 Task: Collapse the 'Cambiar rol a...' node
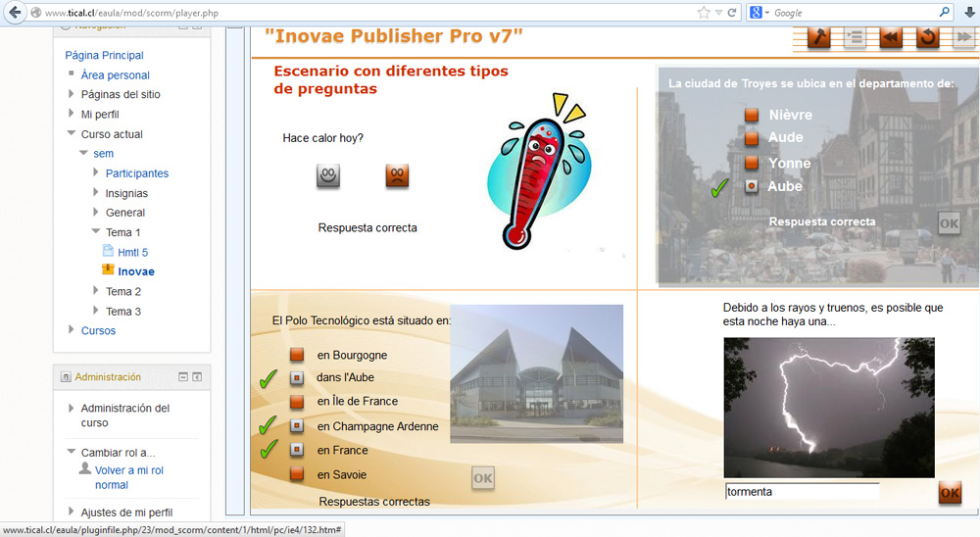(71, 452)
